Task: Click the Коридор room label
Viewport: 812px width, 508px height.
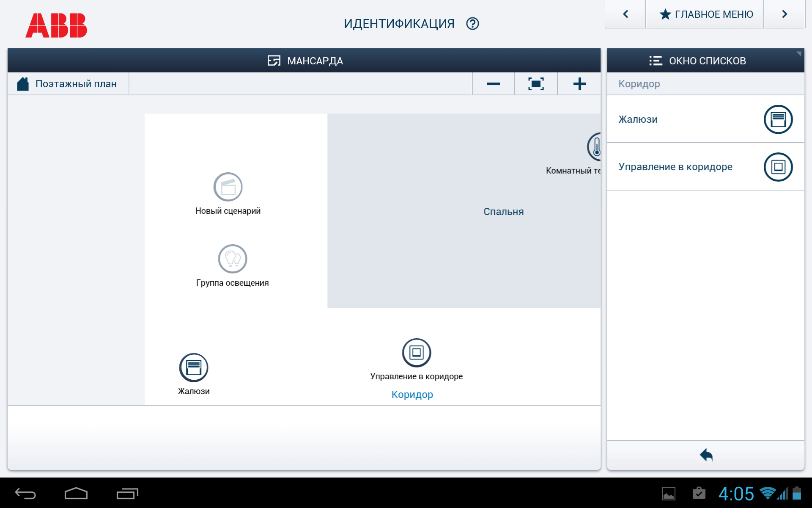Action: (x=412, y=395)
